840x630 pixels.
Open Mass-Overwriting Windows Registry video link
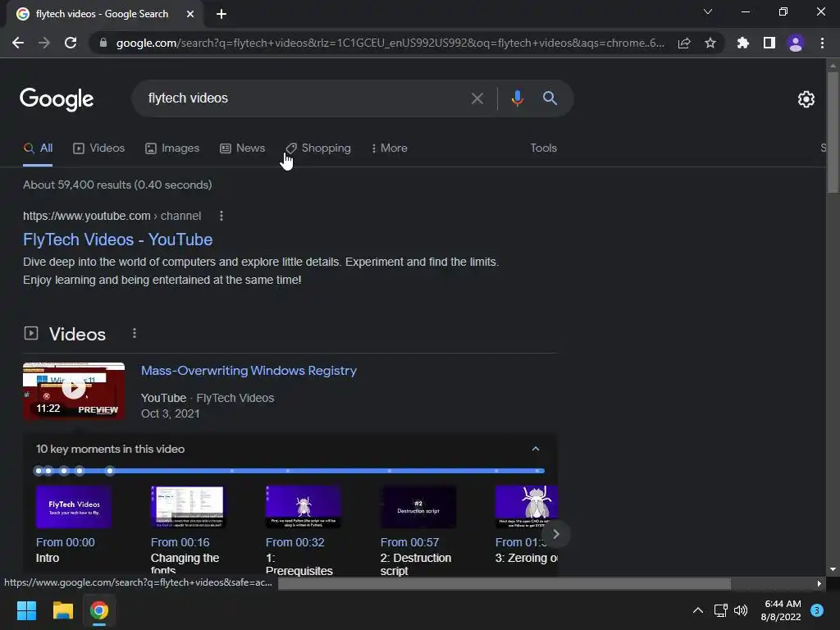[249, 371]
